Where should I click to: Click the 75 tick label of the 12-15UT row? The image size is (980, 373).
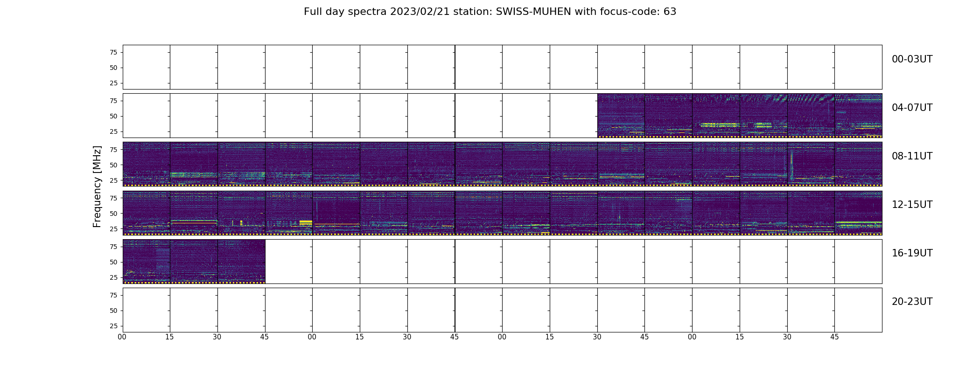click(113, 198)
